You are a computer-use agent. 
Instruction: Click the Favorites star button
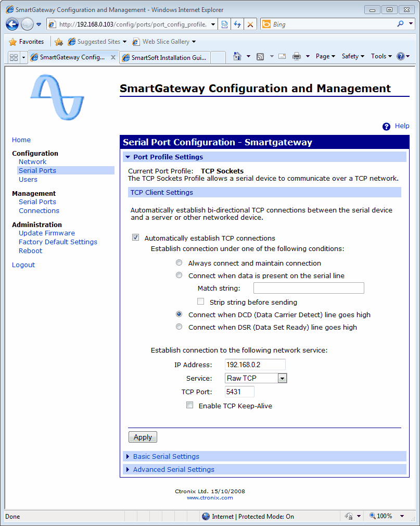27,42
